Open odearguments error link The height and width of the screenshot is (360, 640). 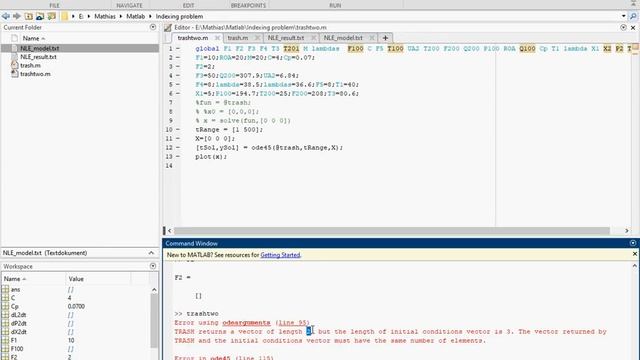coord(246,322)
